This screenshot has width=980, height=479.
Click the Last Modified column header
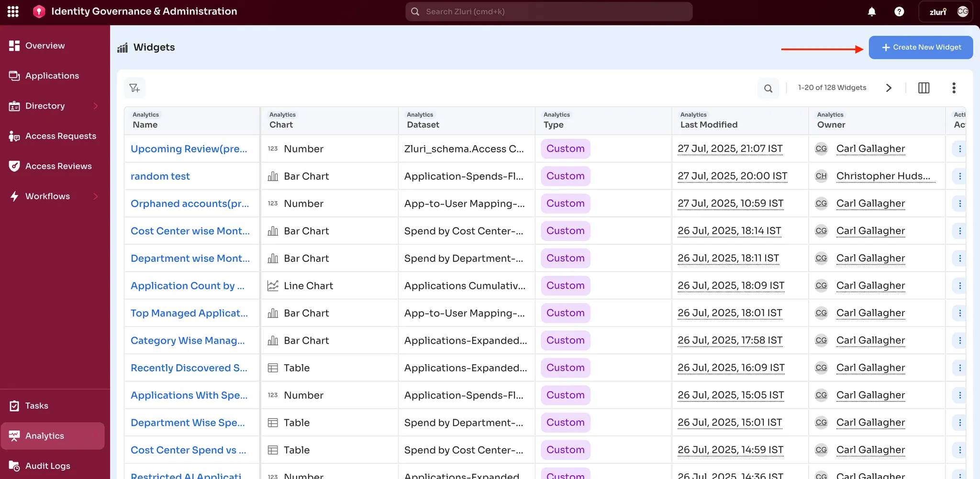coord(740,121)
